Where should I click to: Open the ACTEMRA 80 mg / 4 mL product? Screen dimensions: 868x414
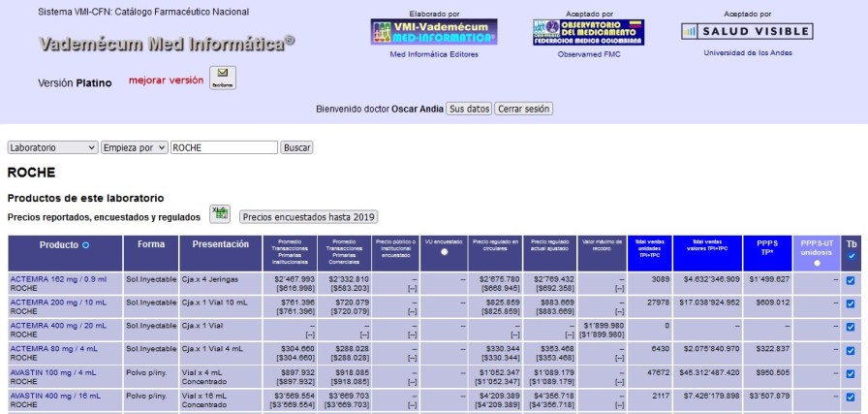[53, 349]
